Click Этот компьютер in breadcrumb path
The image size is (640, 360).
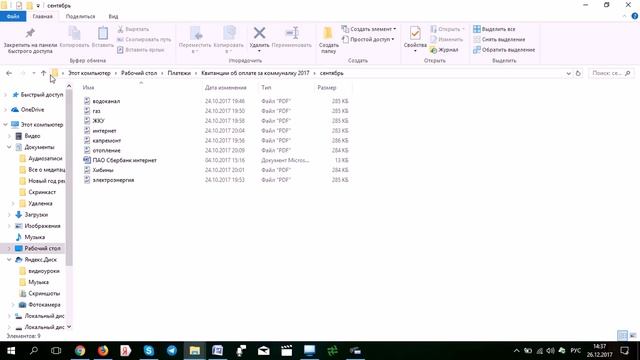pos(89,73)
